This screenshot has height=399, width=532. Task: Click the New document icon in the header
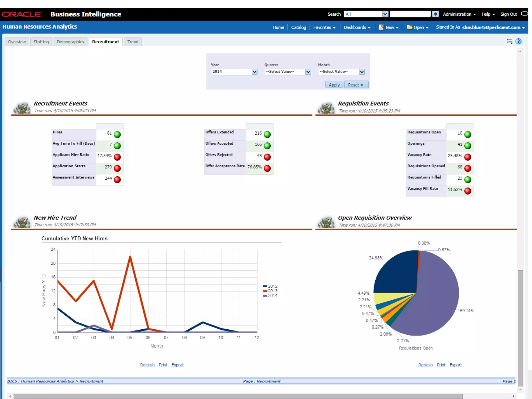point(381,27)
